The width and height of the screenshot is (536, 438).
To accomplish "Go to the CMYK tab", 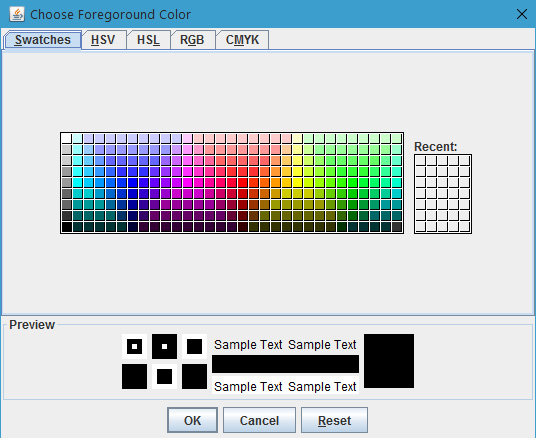I will [242, 40].
